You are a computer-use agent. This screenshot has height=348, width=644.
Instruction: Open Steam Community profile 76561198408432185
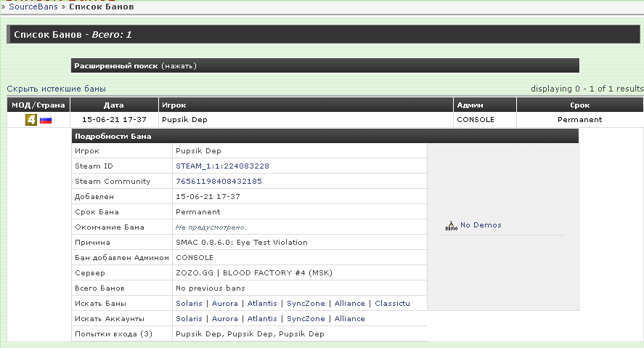pos(219,182)
